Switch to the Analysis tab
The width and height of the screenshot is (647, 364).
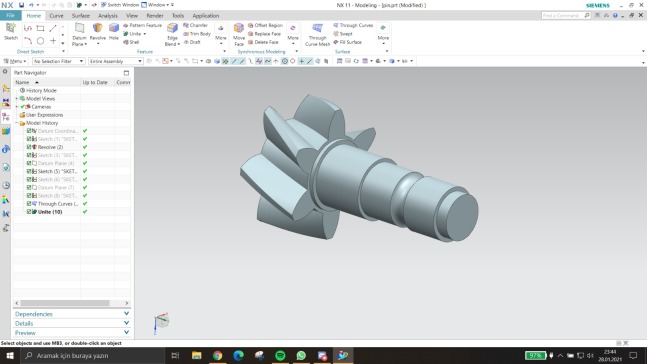click(108, 16)
